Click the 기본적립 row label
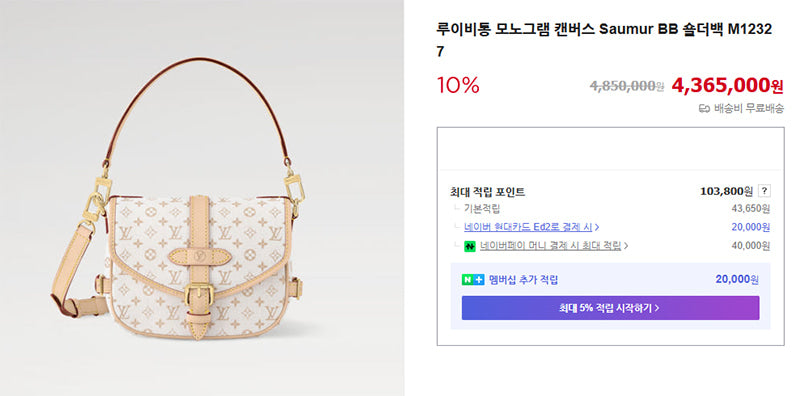 (x=482, y=208)
